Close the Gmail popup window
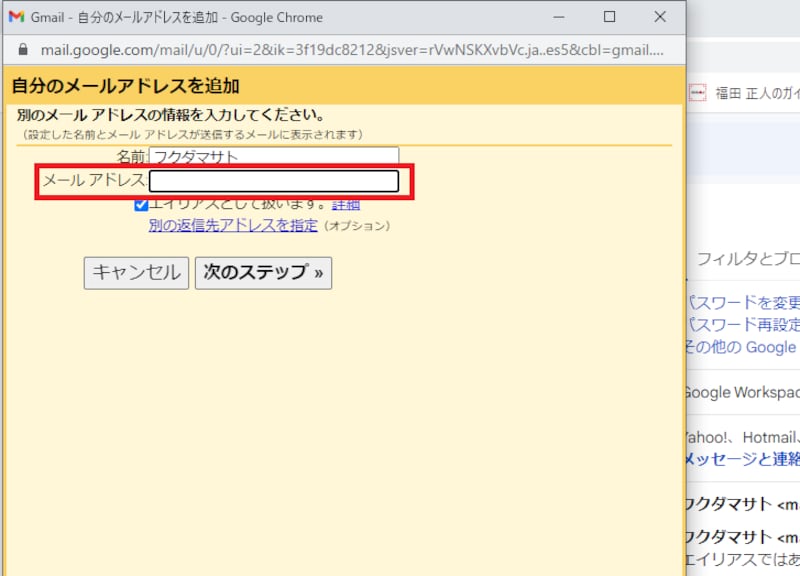 tap(660, 17)
